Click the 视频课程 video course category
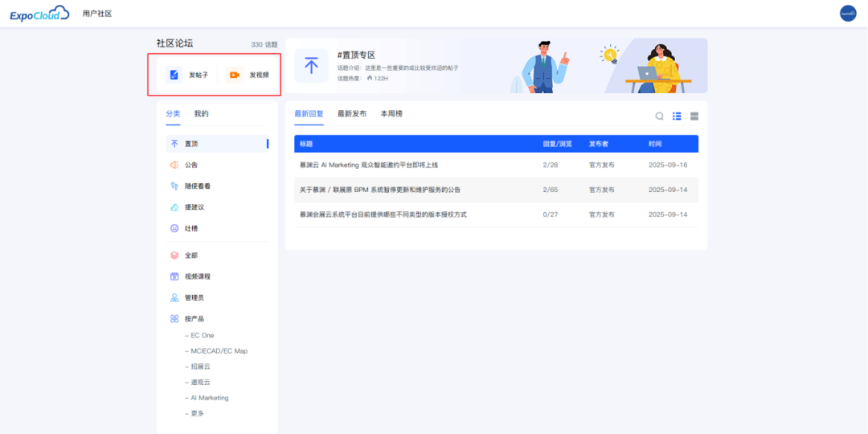868x434 pixels. 197,276
